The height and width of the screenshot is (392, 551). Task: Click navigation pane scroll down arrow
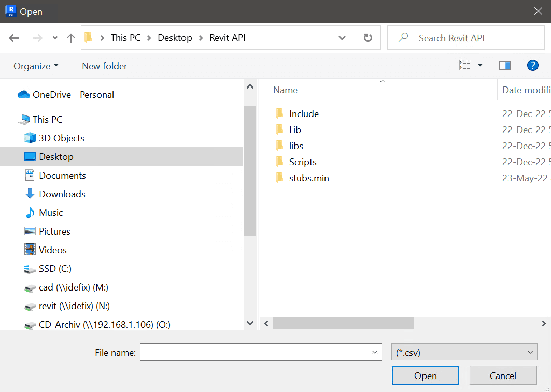pos(250,323)
